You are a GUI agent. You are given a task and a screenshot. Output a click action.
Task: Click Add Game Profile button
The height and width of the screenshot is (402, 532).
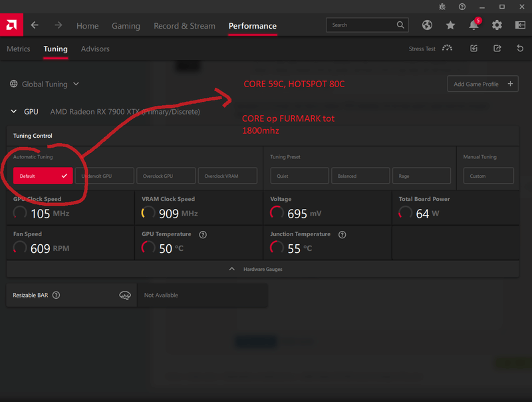coord(483,84)
